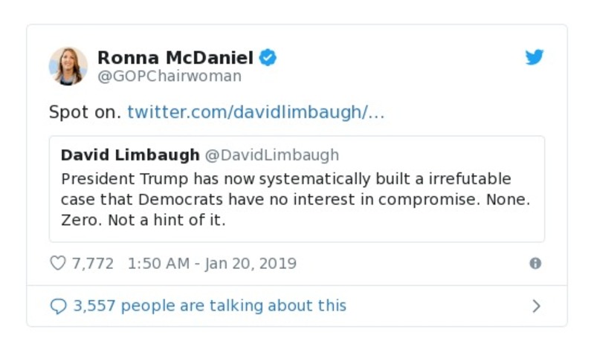
Task: Open the @GOPChairwoman handle link
Action: (x=170, y=76)
